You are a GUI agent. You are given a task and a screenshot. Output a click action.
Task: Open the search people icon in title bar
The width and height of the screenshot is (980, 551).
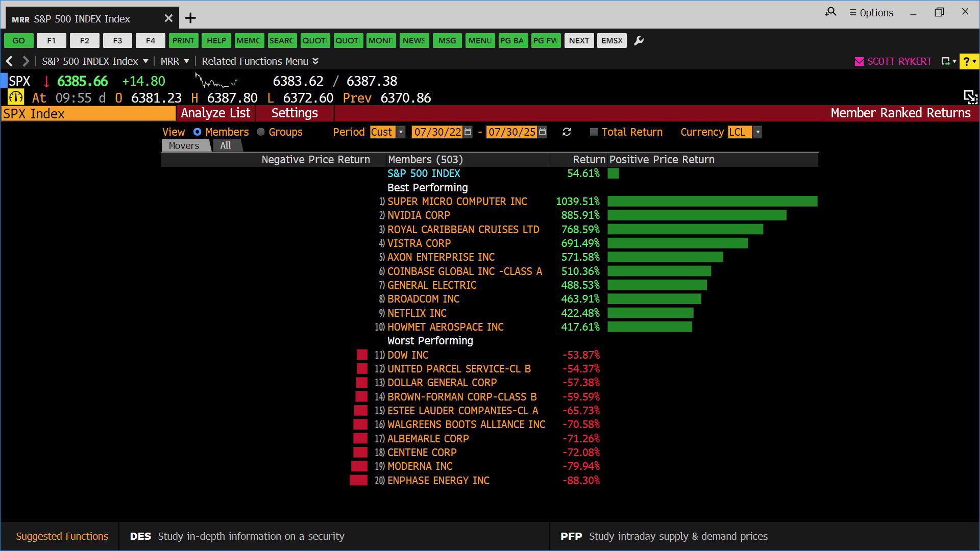(830, 12)
